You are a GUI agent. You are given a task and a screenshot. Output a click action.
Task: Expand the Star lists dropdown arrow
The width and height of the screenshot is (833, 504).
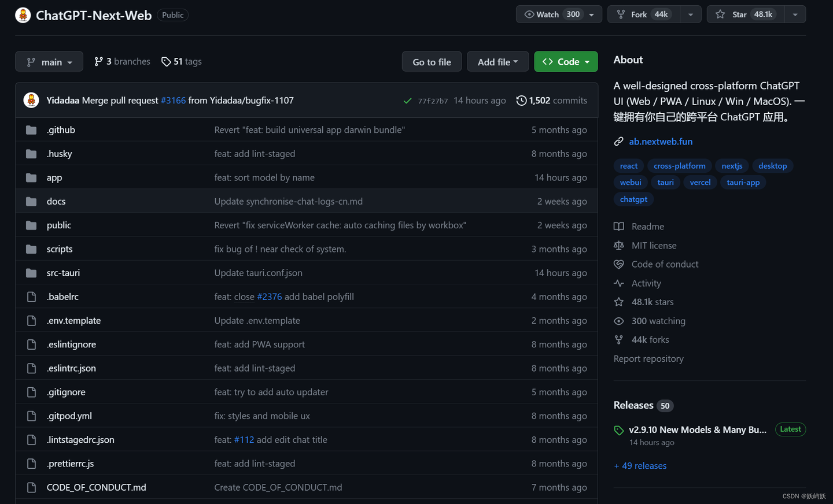pyautogui.click(x=795, y=14)
